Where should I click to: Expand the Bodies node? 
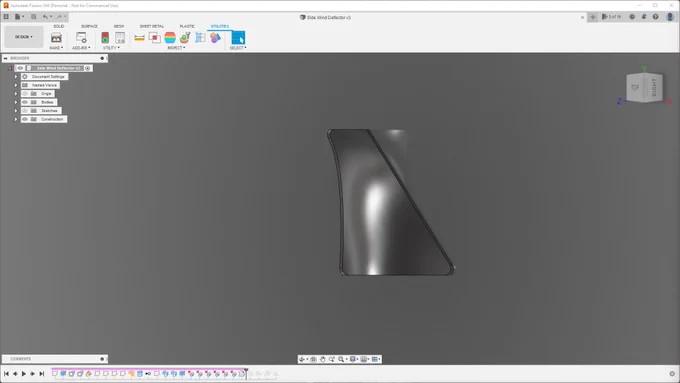(16, 102)
